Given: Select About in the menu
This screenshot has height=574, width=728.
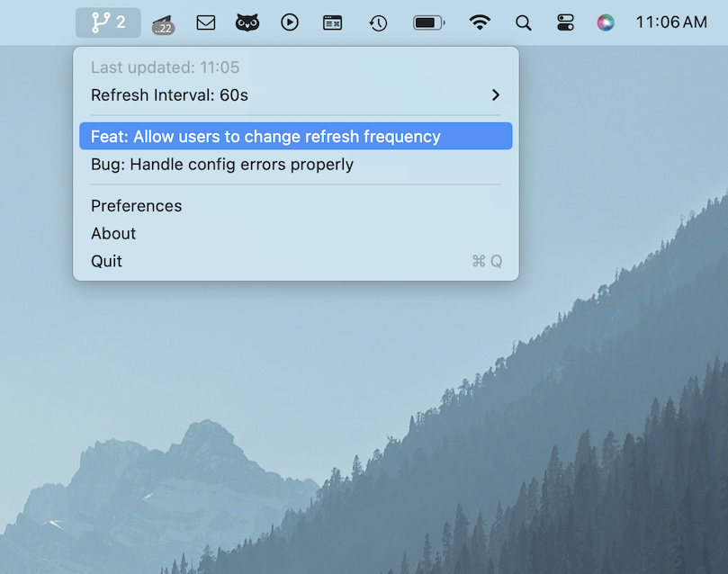Looking at the screenshot, I should pos(296,233).
